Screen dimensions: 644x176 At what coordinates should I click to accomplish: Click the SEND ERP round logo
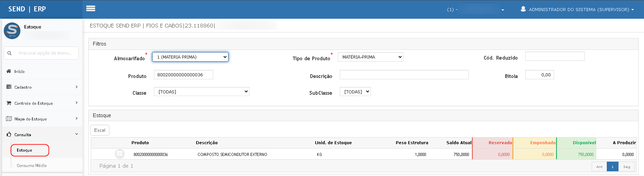click(x=12, y=31)
